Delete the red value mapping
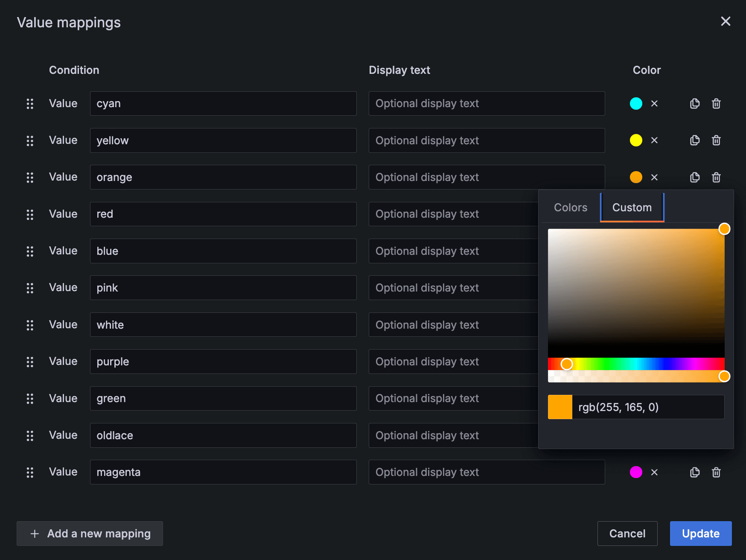746x560 pixels. (716, 214)
